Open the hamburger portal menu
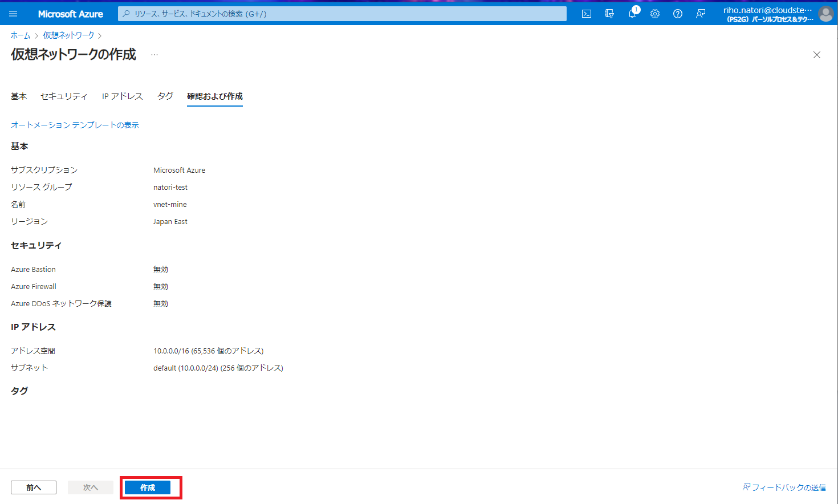Screen dimensions: 838x504 (x=13, y=14)
